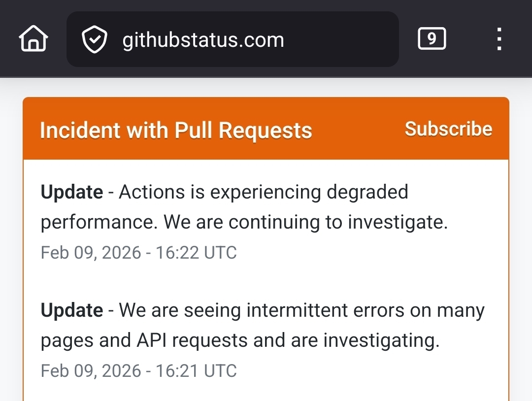Open the tab switcher showing 9 tabs

coord(432,39)
